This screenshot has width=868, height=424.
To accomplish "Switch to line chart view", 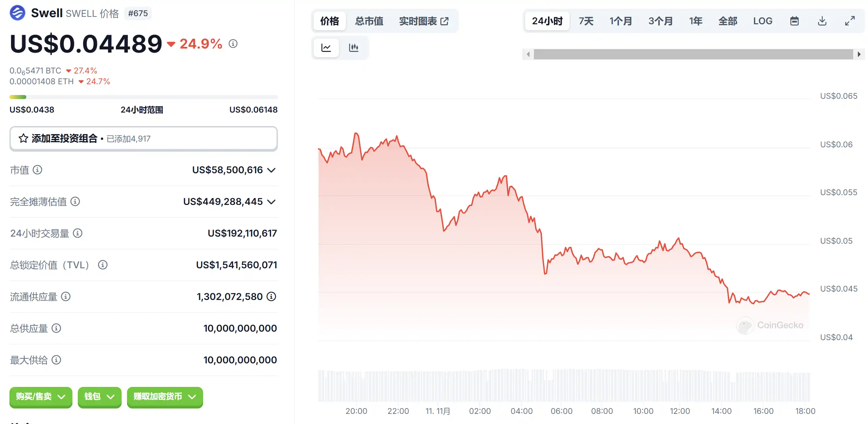I will tap(326, 48).
